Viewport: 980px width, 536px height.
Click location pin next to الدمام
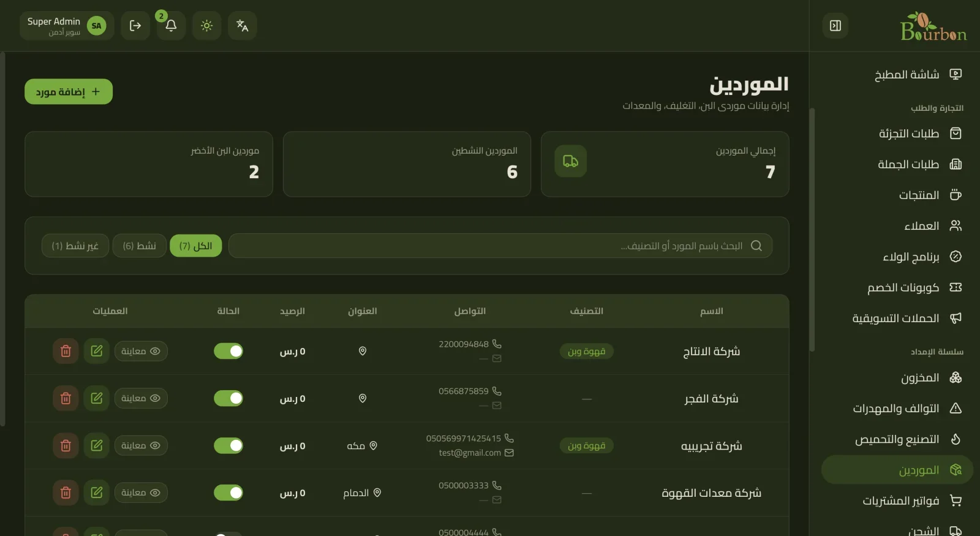point(377,493)
